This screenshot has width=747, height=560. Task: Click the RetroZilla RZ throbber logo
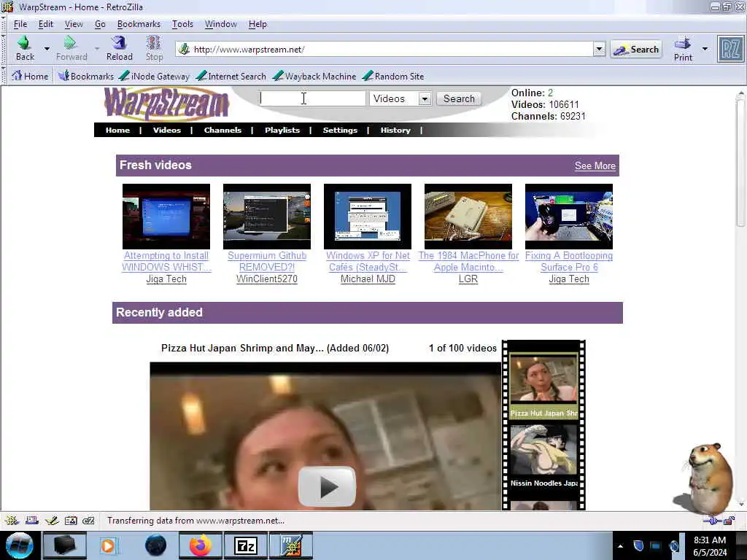point(729,49)
